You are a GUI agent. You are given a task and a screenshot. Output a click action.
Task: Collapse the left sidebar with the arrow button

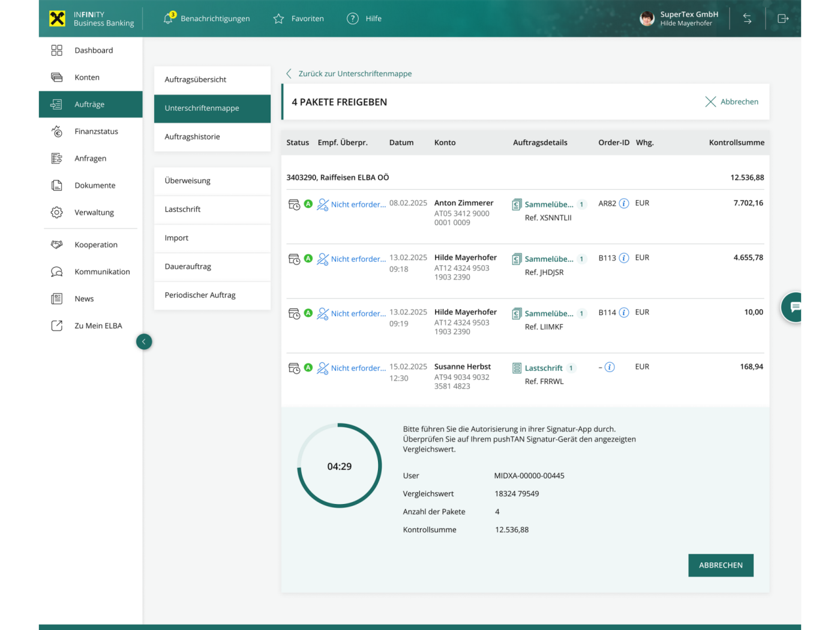pos(144,341)
